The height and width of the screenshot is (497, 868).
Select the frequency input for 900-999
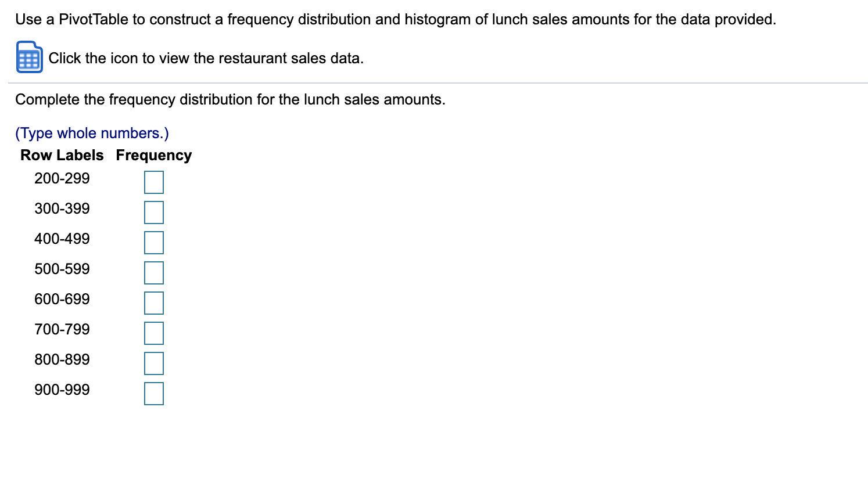(153, 393)
